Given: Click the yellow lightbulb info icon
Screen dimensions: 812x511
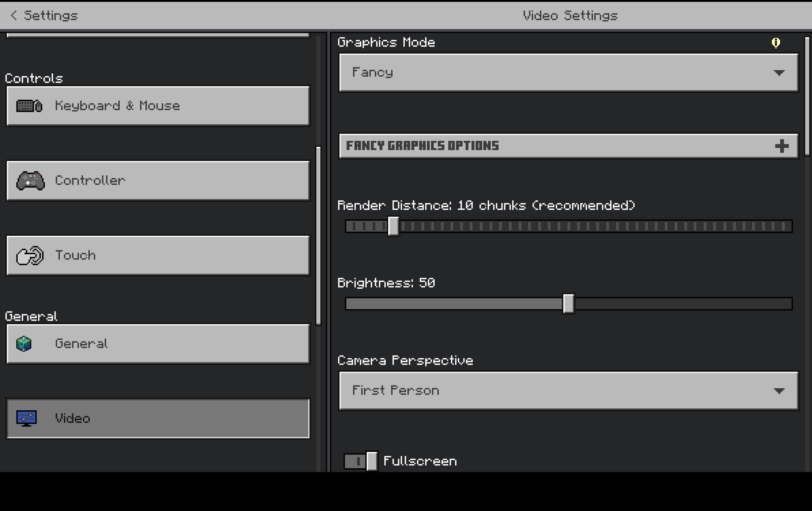Looking at the screenshot, I should [776, 43].
